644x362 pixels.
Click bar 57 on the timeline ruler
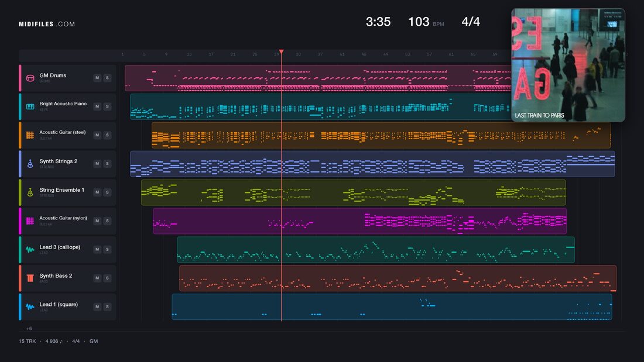pyautogui.click(x=429, y=54)
